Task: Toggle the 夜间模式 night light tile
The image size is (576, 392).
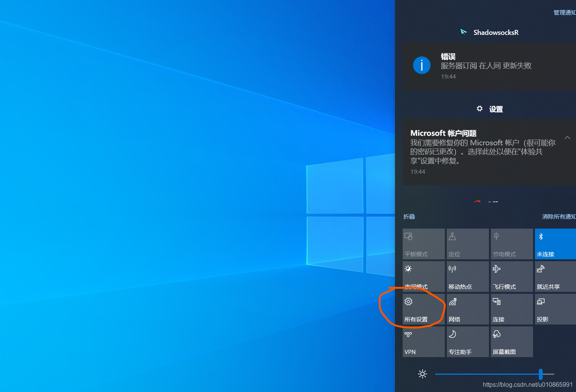Action: pyautogui.click(x=424, y=277)
